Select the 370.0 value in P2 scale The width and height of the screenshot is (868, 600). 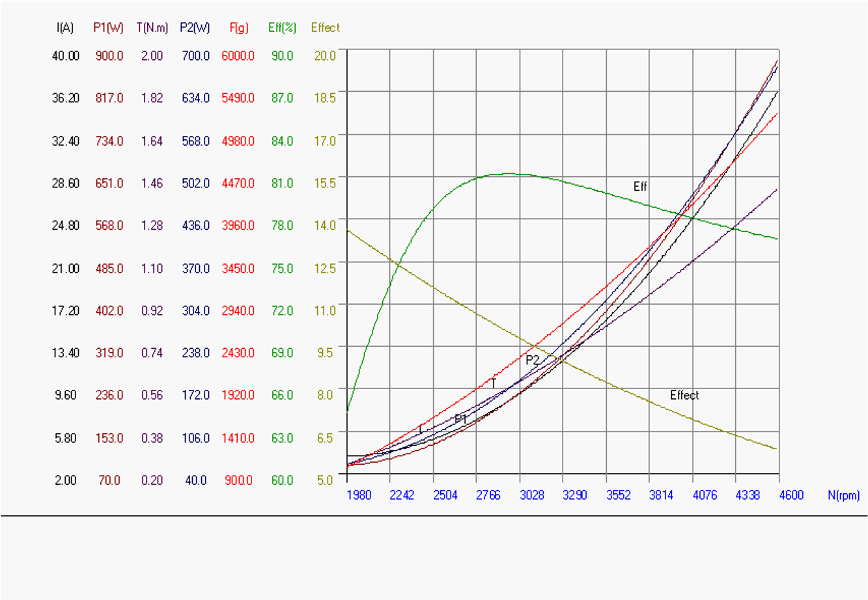click(195, 268)
